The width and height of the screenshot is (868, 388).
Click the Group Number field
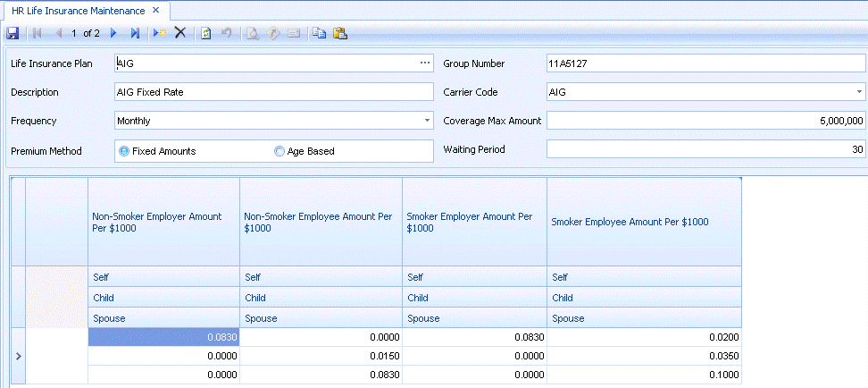(x=705, y=63)
